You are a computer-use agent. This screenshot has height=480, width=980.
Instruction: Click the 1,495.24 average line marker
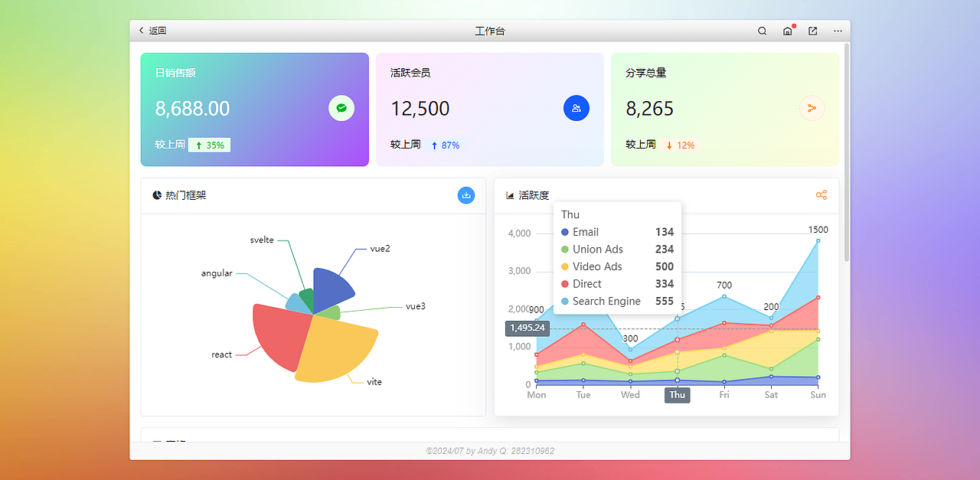(x=527, y=328)
